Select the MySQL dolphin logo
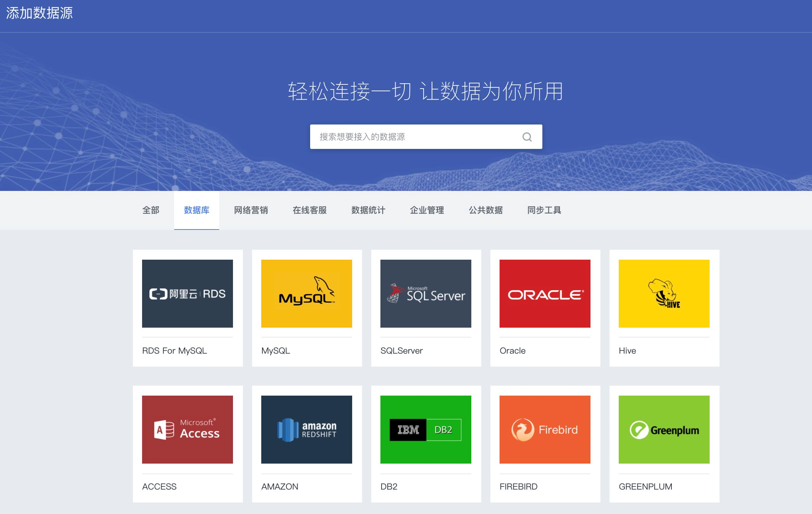Screen dimensions: 812x514 coord(307,294)
